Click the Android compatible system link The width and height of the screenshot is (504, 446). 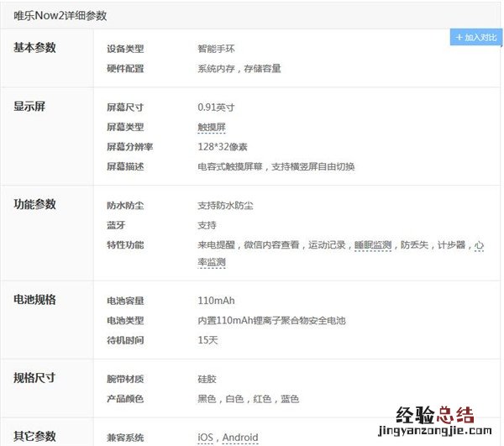click(240, 438)
